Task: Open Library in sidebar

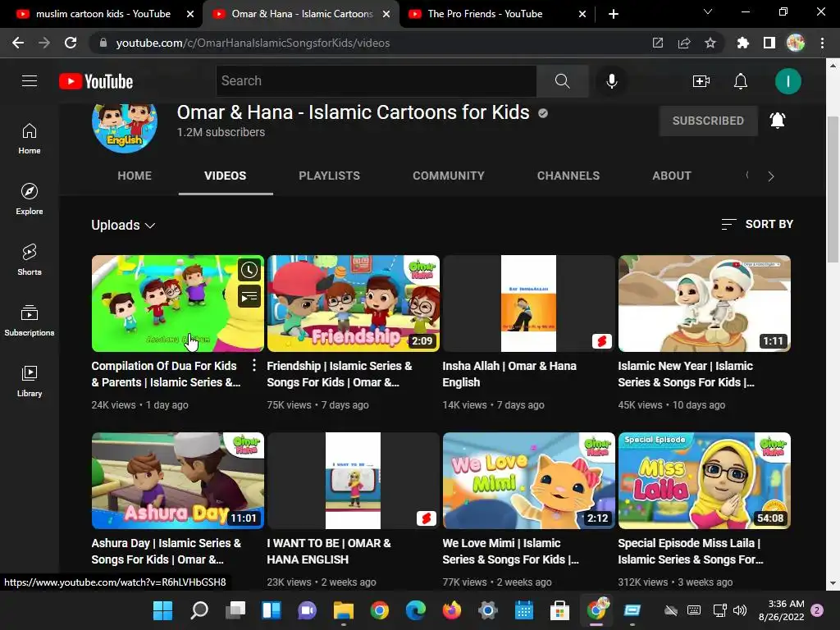Action: tap(30, 381)
